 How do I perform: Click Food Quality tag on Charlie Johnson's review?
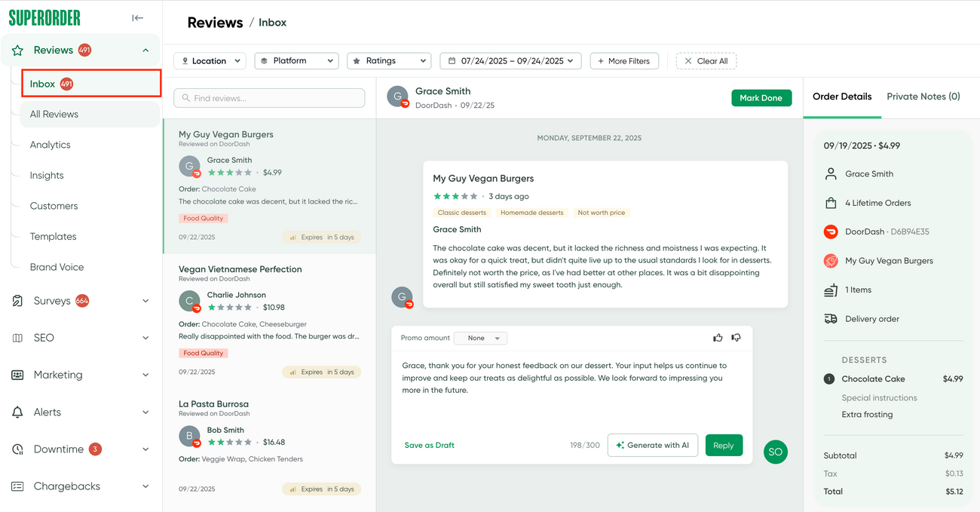[204, 353]
